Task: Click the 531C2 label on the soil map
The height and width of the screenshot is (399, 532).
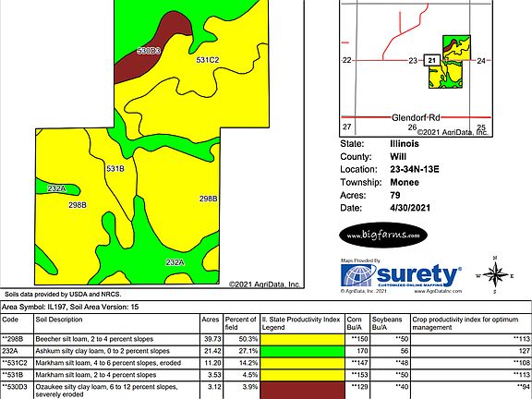Action: pyautogui.click(x=208, y=60)
